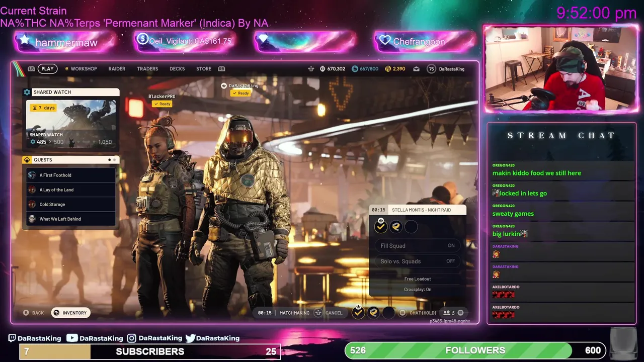The height and width of the screenshot is (362, 644).
Task: Click the Cold Storage quest giver portrait
Action: point(32,204)
